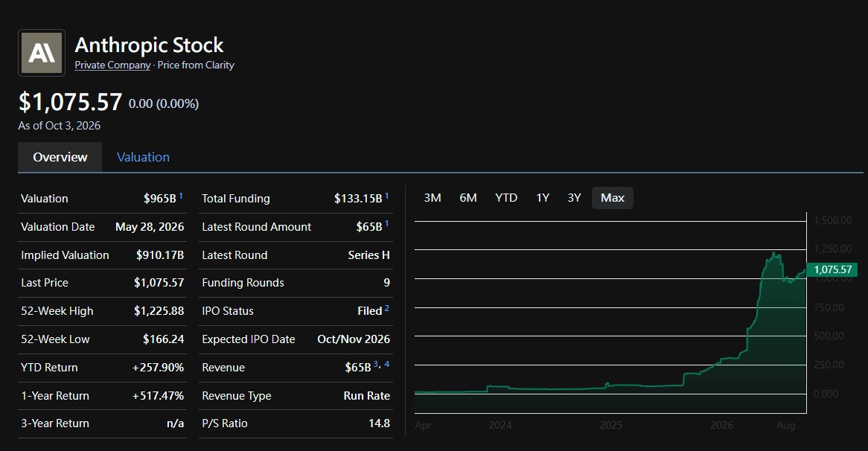Open footnote 1 beside Latest Round Amount $65B
Image resolution: width=868 pixels, height=451 pixels.
pyautogui.click(x=387, y=223)
